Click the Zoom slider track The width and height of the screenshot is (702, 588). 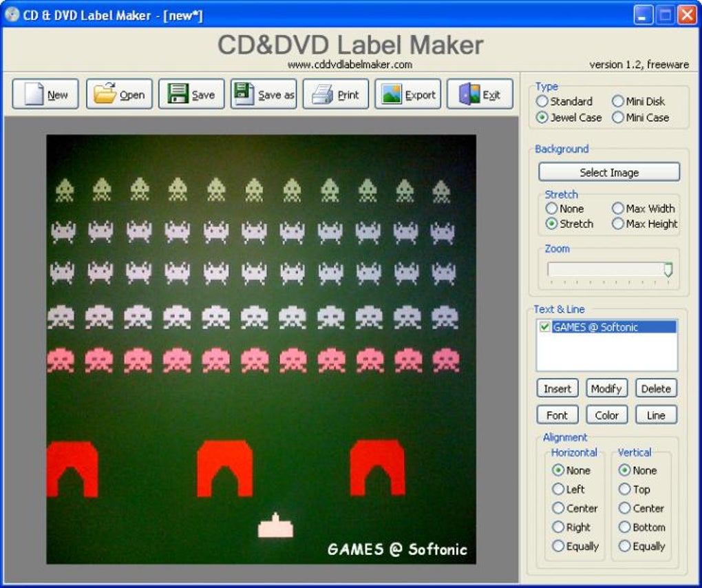coord(610,269)
